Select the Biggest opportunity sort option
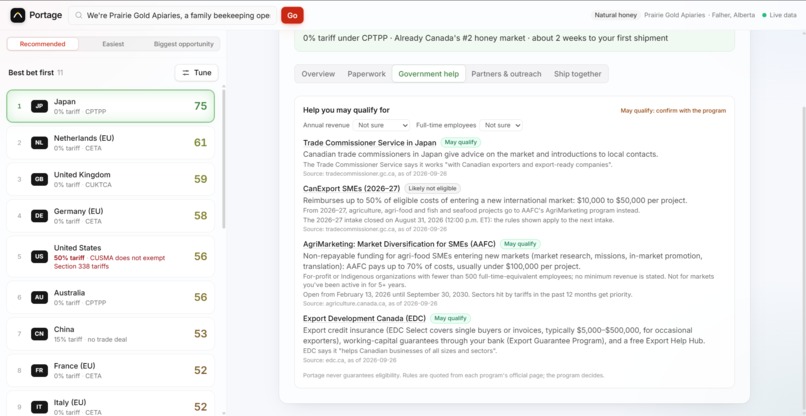Screen dimensions: 806x416 [x=184, y=44]
